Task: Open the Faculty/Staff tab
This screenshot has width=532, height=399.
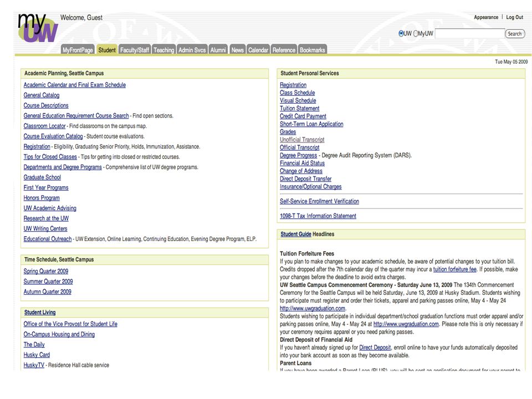Action: (134, 50)
